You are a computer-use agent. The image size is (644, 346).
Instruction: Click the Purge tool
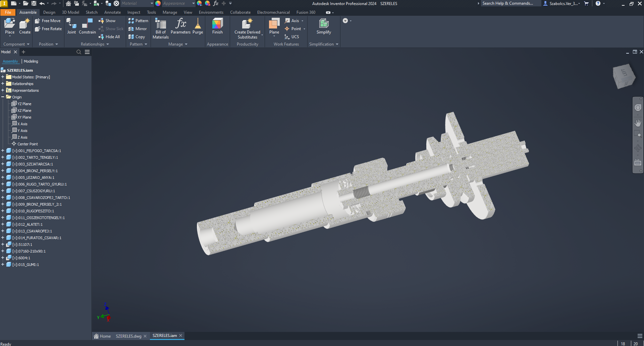point(198,26)
